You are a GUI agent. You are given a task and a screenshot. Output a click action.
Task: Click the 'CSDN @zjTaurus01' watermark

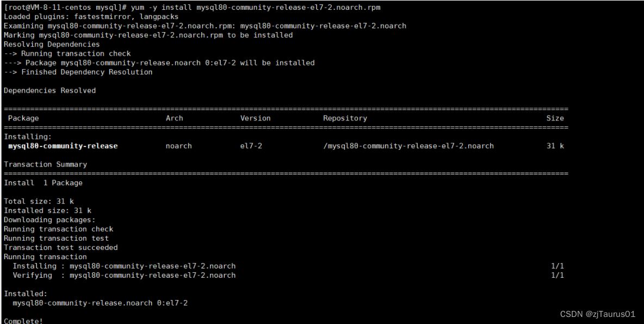[597, 314]
